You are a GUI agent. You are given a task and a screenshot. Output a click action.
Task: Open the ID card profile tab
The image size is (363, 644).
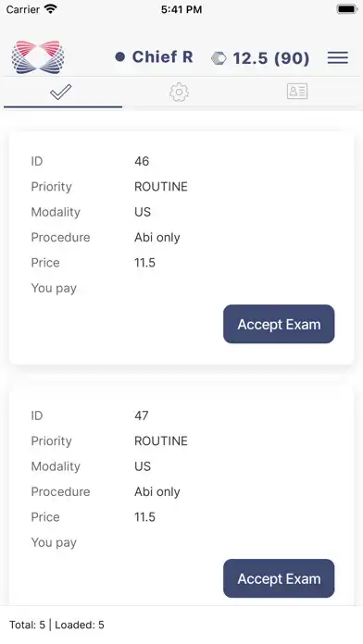[x=297, y=92]
